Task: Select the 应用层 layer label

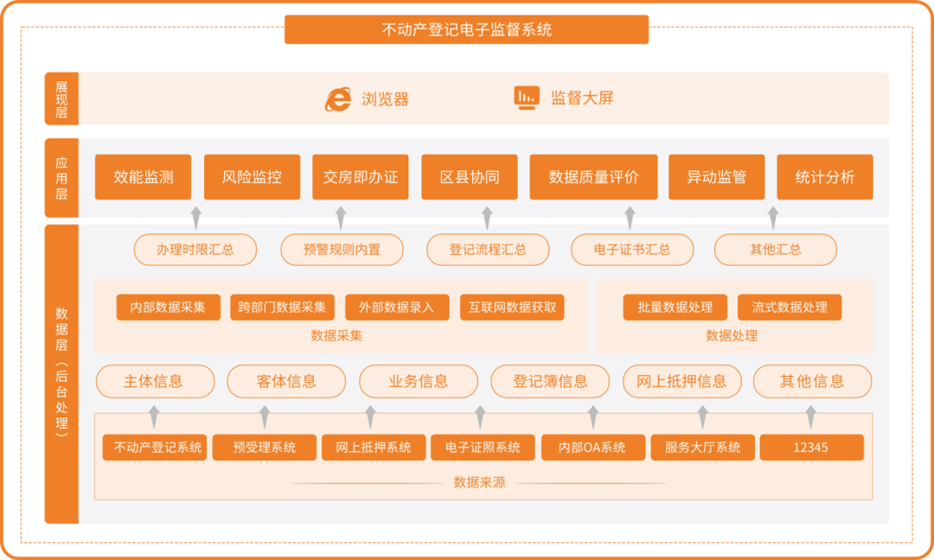Action: click(x=61, y=178)
